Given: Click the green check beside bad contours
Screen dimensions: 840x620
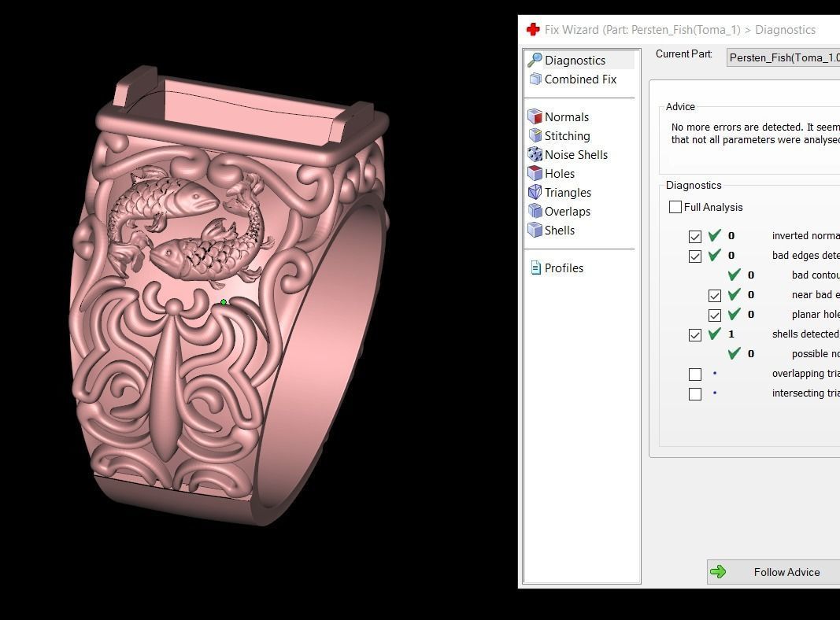Looking at the screenshot, I should tap(735, 275).
